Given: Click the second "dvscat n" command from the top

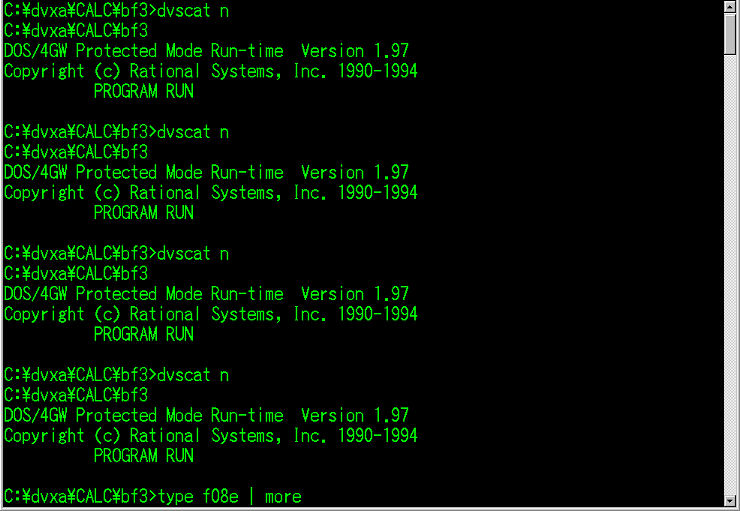Looking at the screenshot, I should coord(193,132).
